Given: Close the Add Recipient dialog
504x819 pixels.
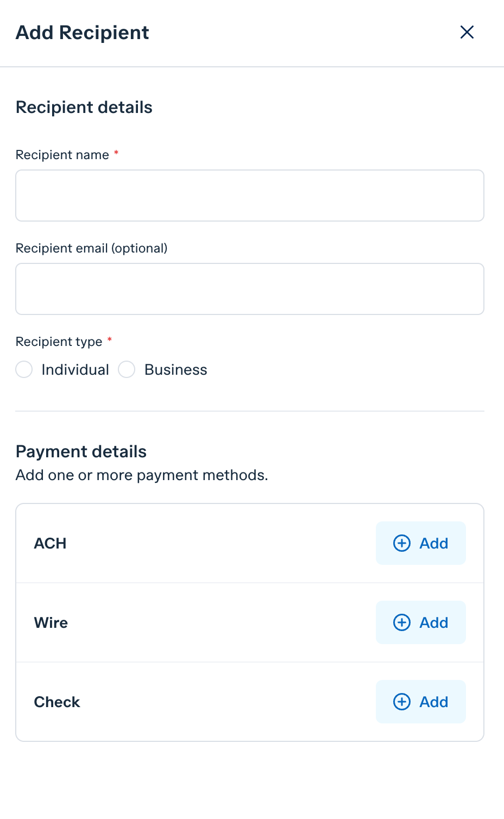Looking at the screenshot, I should tap(467, 32).
